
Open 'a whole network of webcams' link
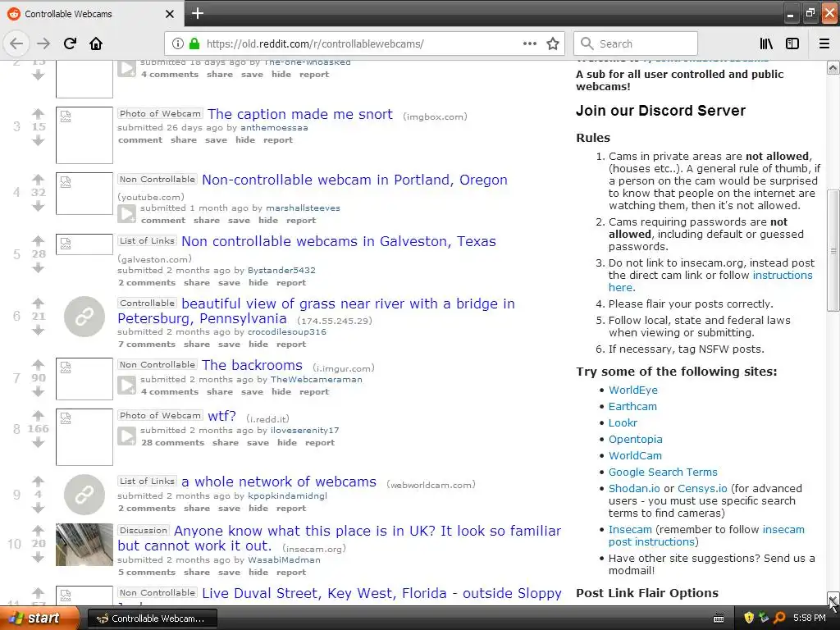tap(279, 482)
